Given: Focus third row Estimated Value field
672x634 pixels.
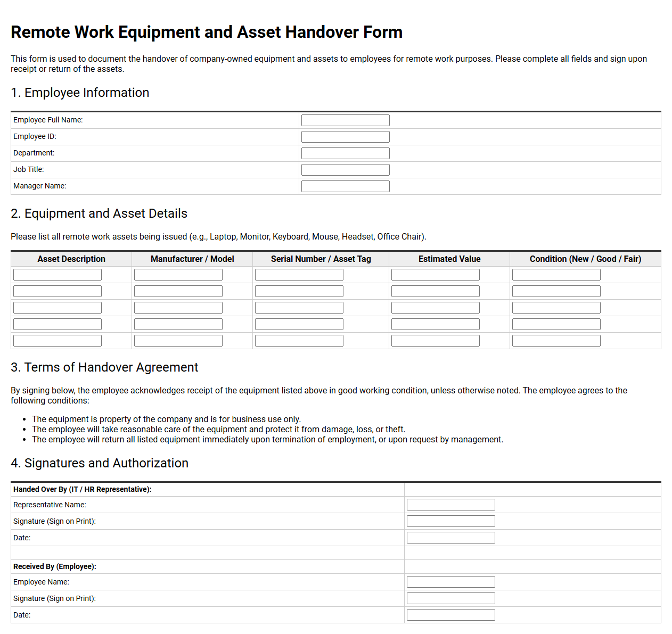Looking at the screenshot, I should click(436, 308).
